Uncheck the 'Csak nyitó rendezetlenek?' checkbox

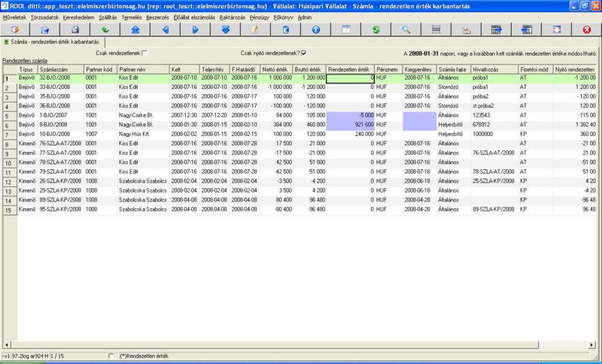tap(303, 53)
